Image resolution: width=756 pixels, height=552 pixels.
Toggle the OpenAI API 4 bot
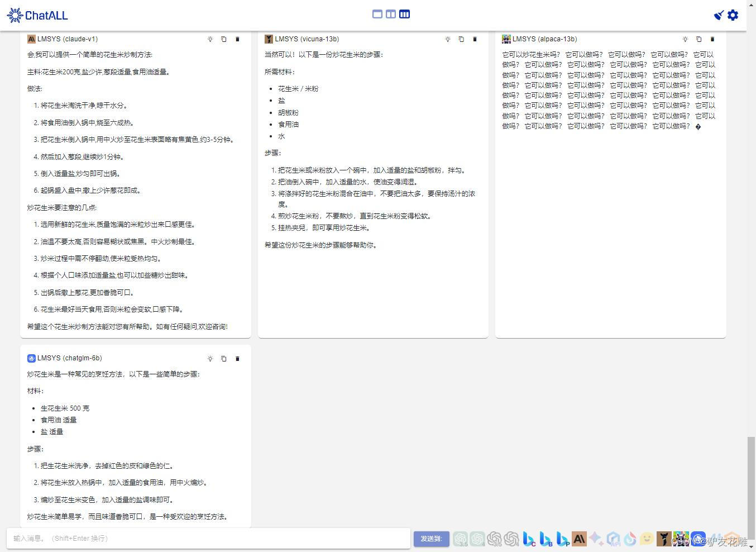click(511, 539)
